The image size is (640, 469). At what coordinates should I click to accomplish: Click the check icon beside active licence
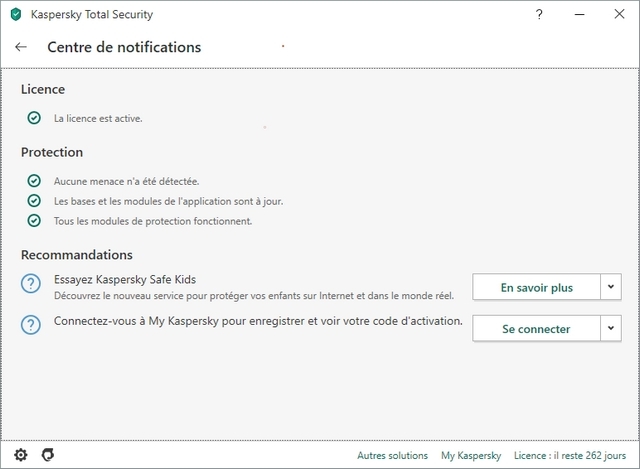pyautogui.click(x=34, y=118)
